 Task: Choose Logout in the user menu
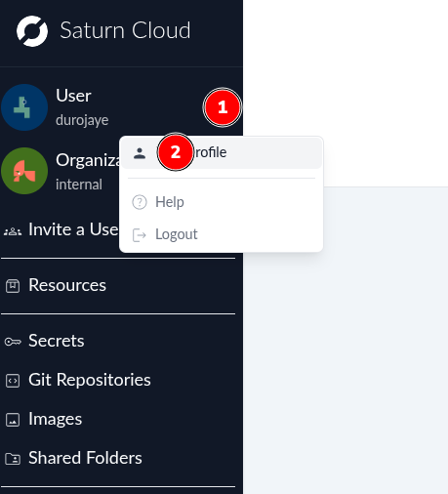tap(176, 234)
